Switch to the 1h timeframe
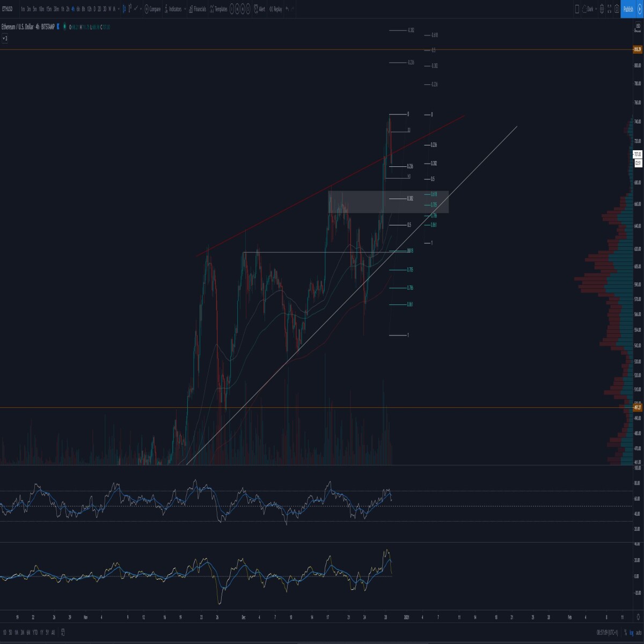 pos(63,9)
